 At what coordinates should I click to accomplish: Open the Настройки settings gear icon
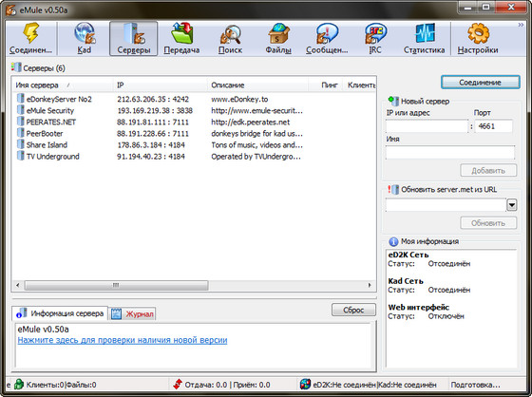(x=478, y=33)
